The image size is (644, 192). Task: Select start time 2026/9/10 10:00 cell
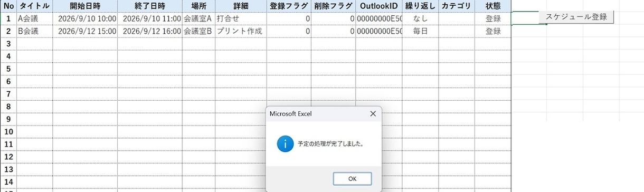click(85, 18)
